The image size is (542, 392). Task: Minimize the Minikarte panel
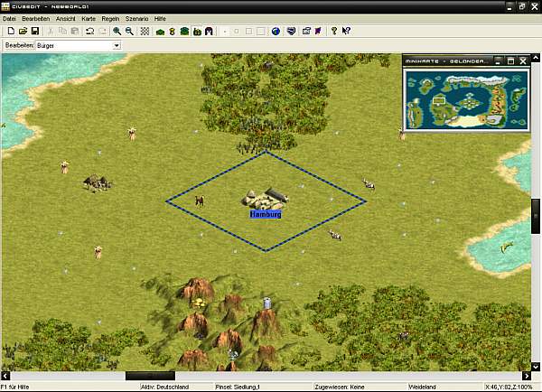click(x=498, y=61)
